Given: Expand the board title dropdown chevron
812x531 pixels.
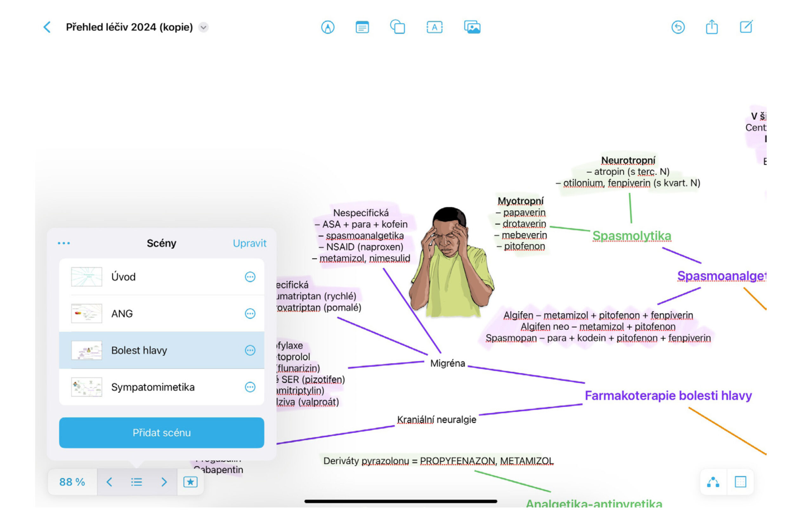Looking at the screenshot, I should pyautogui.click(x=204, y=27).
